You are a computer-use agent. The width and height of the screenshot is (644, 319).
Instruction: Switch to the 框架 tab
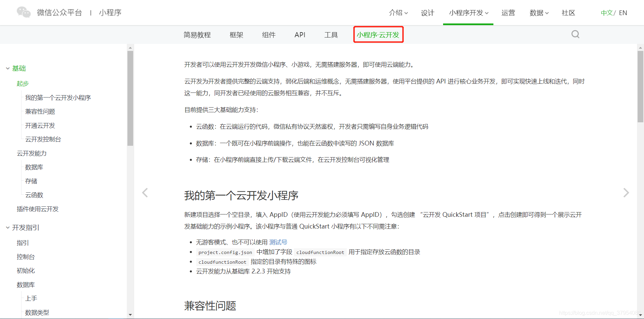coord(236,35)
